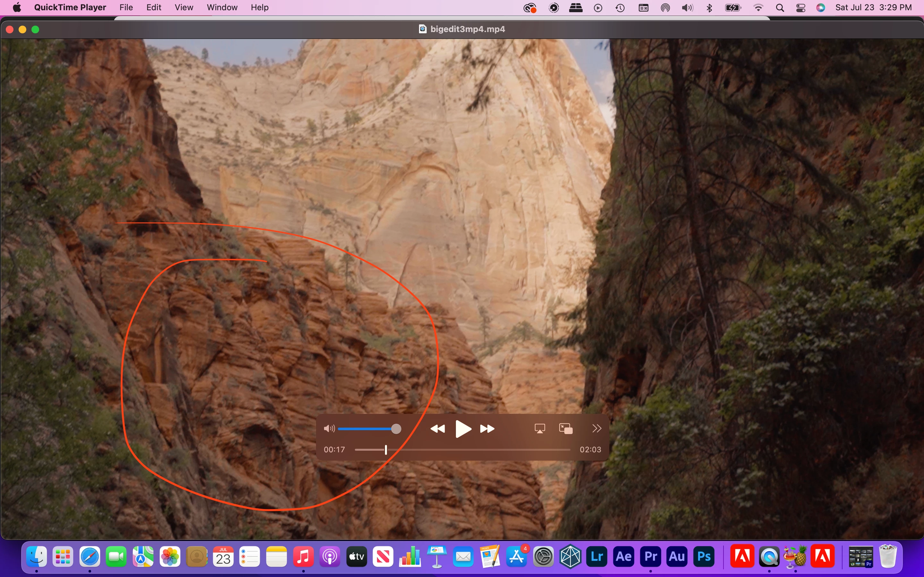
Task: Open After Effects from the Dock
Action: click(x=623, y=556)
